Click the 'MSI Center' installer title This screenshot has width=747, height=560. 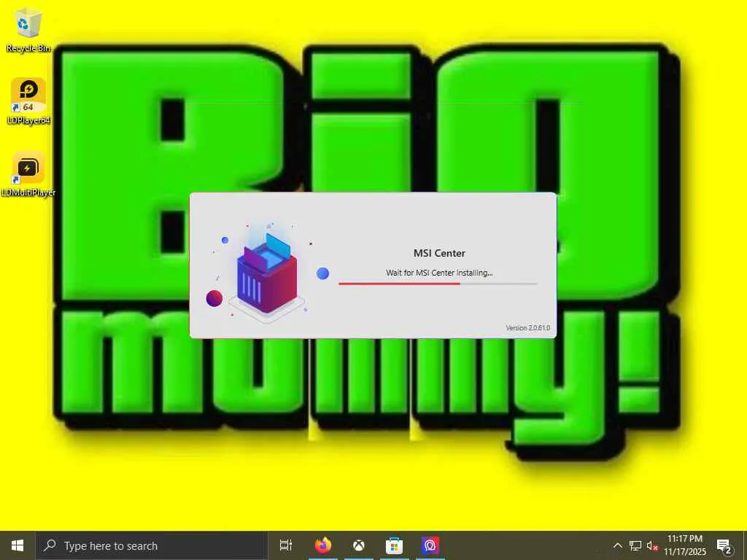439,253
